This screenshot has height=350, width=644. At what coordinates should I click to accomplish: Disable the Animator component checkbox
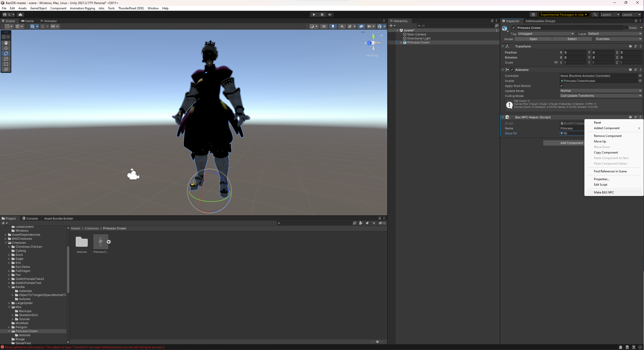point(512,70)
